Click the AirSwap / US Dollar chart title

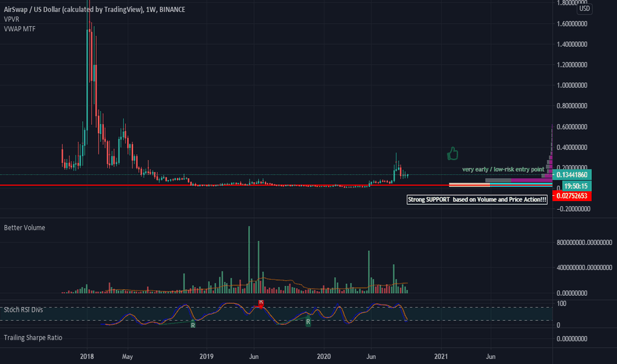95,9
